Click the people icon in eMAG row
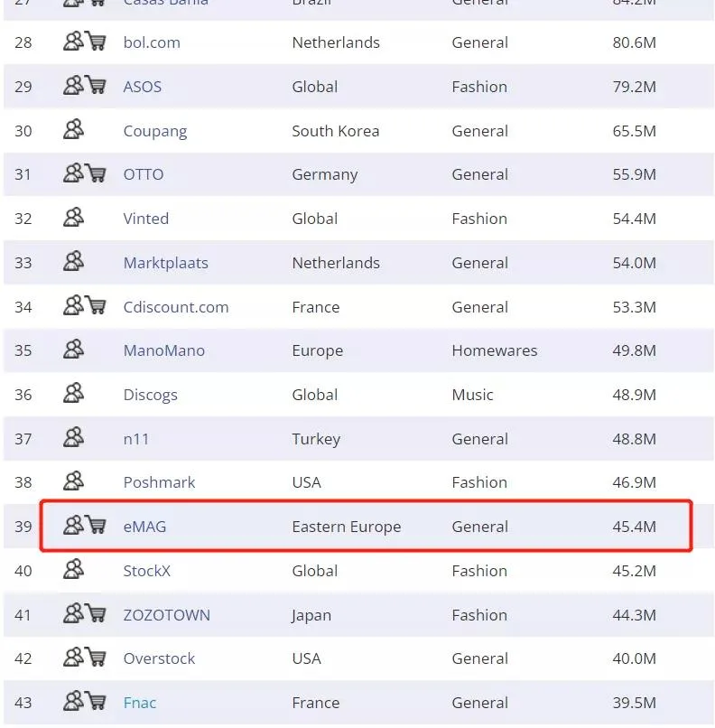 tap(74, 526)
